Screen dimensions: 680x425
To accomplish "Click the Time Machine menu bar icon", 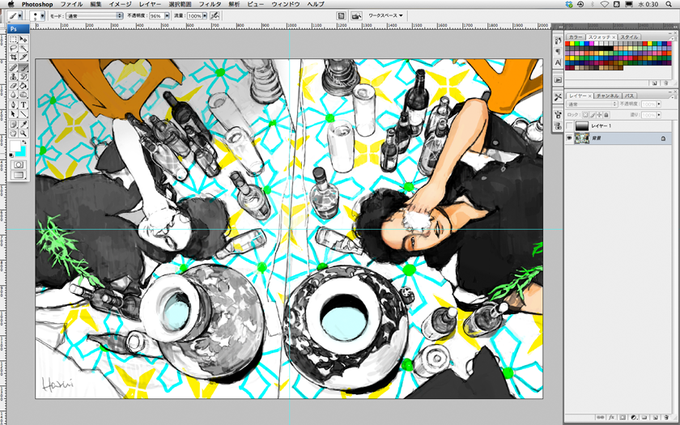I will pyautogui.click(x=580, y=4).
